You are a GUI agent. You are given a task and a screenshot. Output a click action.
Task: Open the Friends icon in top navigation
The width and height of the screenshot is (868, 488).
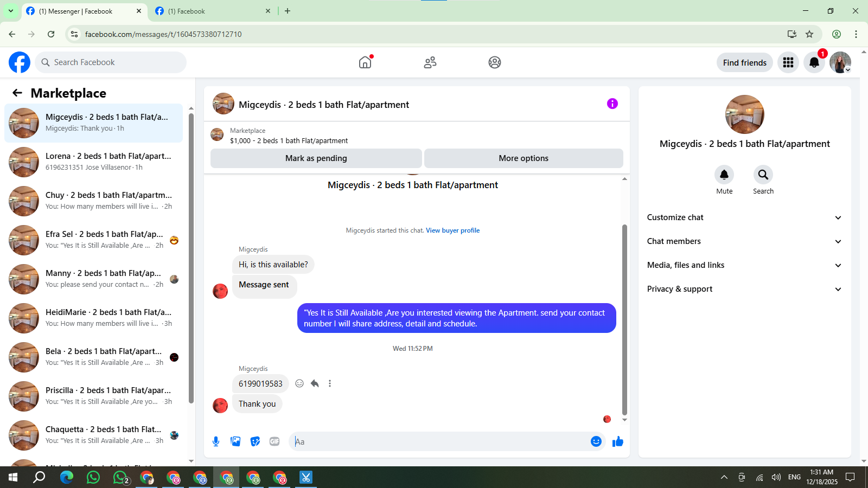point(430,62)
